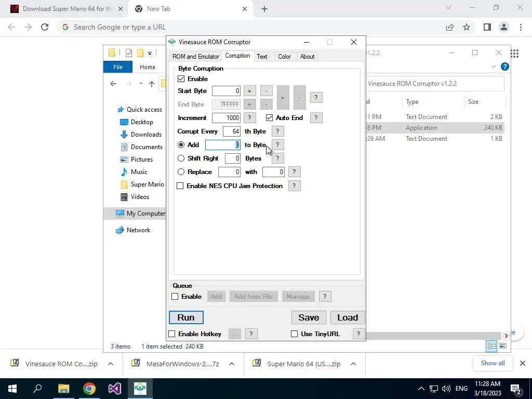Switch to the About tab

[307, 57]
